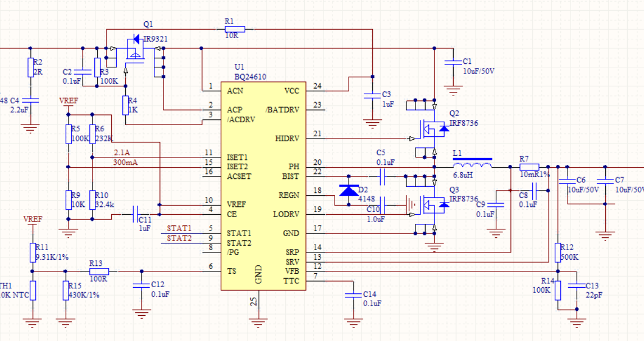The width and height of the screenshot is (644, 341).
Task: Select the R14 resistor symbol
Action: pyautogui.click(x=558, y=290)
